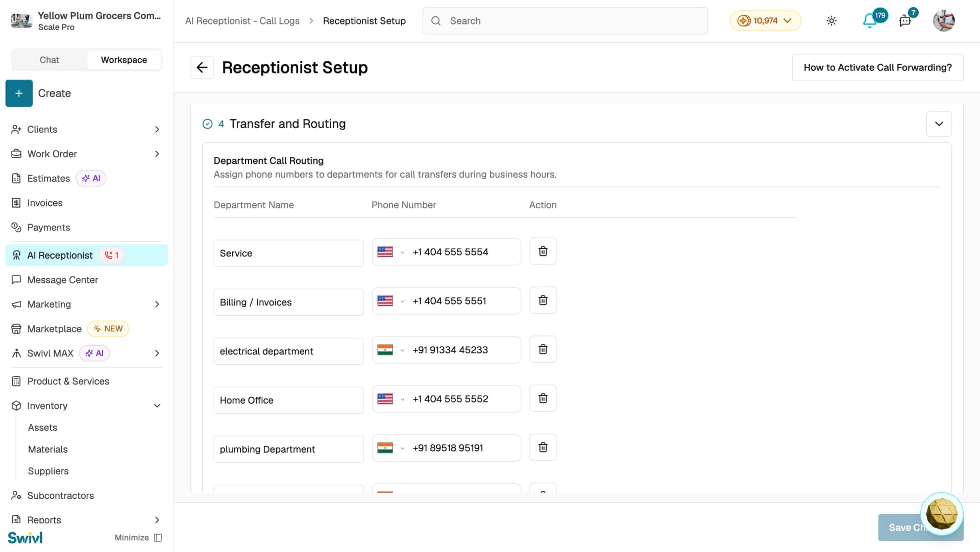
Task: Edit the Home Office name field
Action: coord(288,400)
